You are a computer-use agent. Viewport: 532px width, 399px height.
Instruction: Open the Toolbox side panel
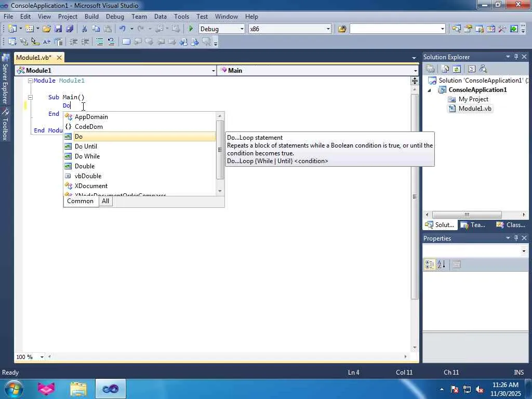5,125
